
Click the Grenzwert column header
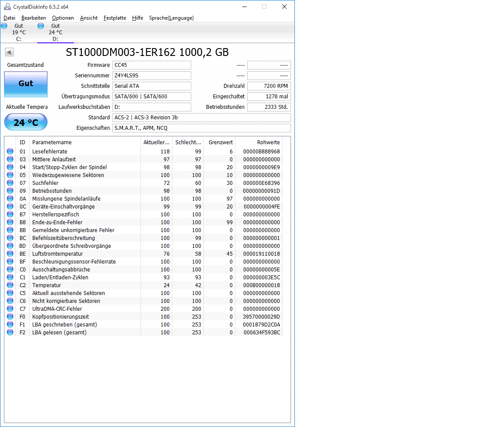[220, 142]
